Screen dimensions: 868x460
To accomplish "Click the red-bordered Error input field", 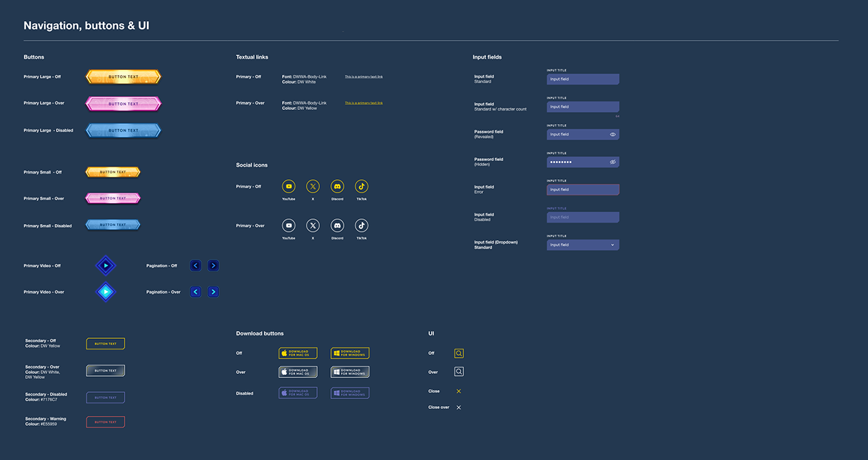I will (x=583, y=190).
